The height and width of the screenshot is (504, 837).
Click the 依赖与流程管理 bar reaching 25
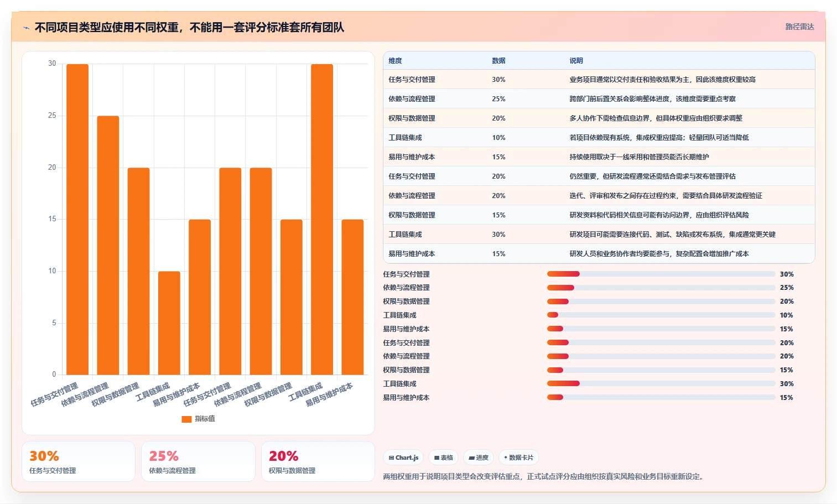click(x=108, y=245)
